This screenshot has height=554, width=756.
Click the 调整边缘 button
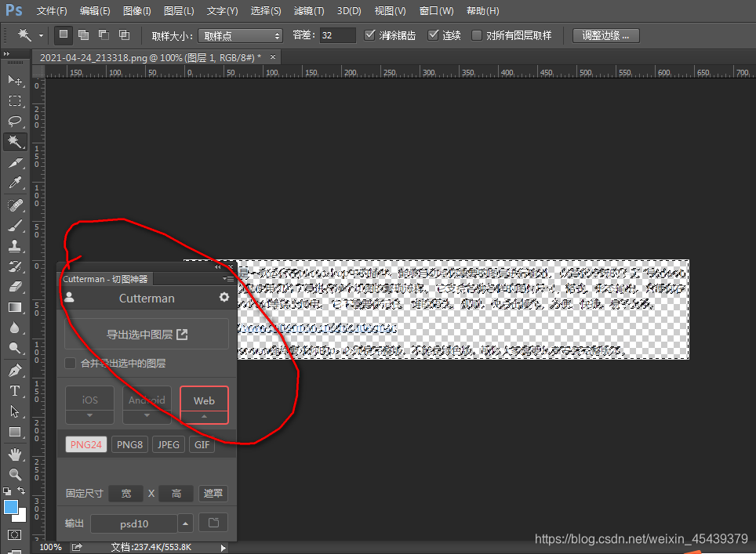[606, 35]
